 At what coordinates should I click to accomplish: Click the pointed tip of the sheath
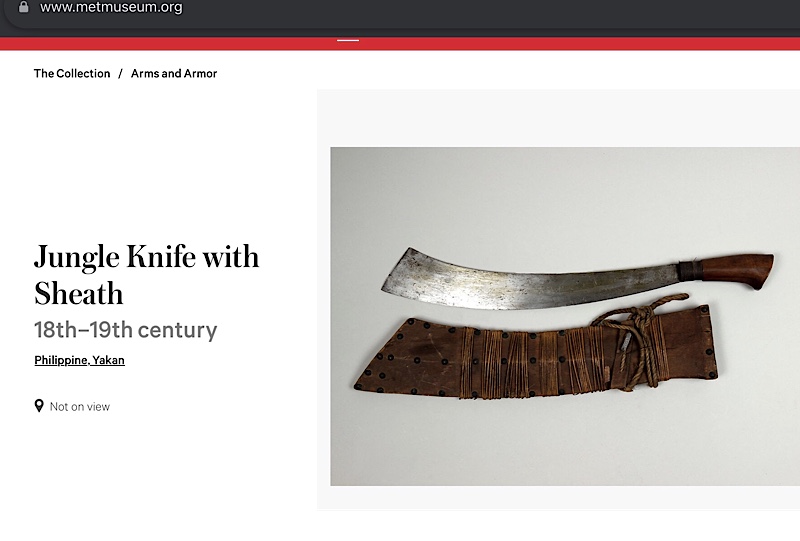pyautogui.click(x=360, y=382)
